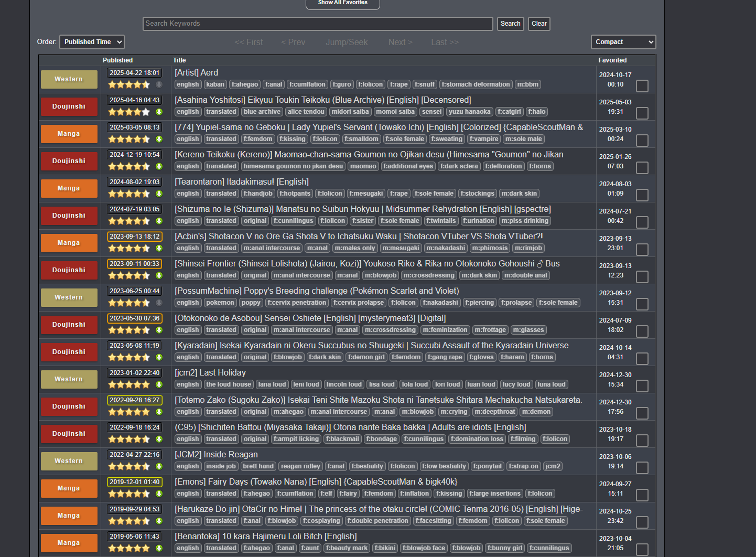Click the star rating under 2025-04-16 04:43
The height and width of the screenshot is (557, 756).
tap(129, 112)
